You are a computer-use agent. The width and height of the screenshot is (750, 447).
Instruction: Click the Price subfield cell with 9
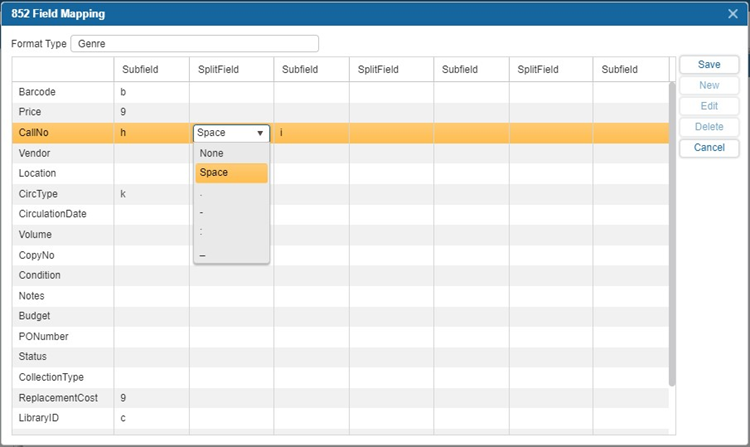point(151,112)
